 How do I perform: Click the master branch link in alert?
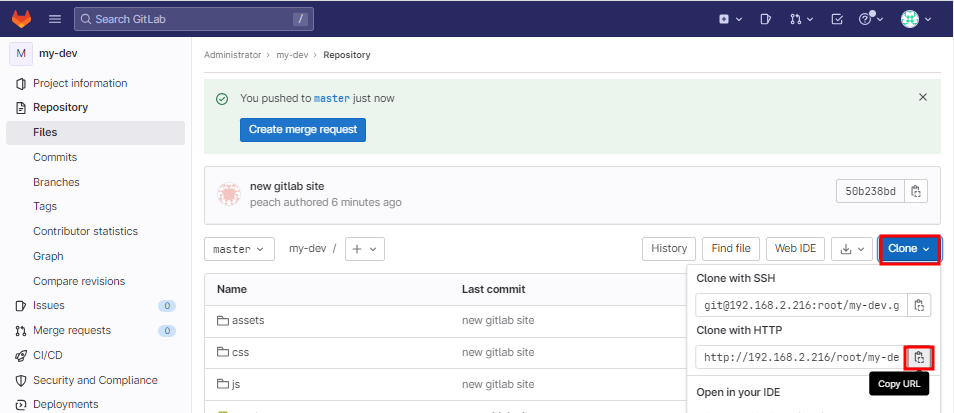332,99
